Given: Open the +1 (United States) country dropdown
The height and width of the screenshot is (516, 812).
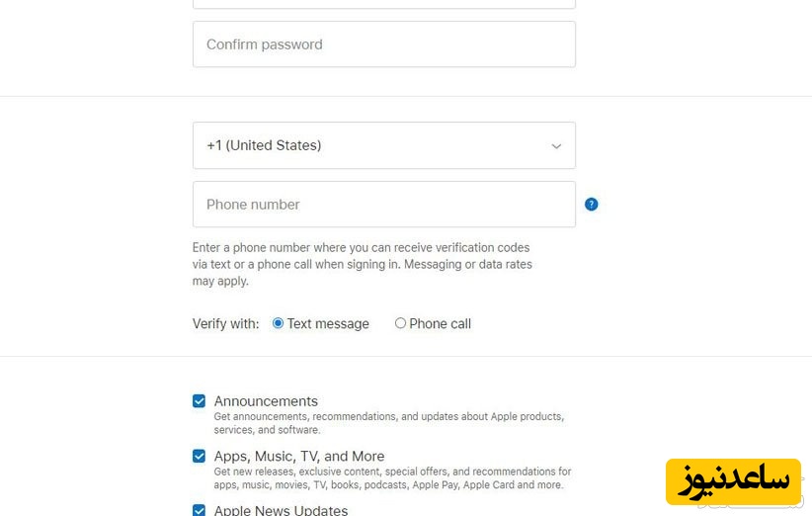Looking at the screenshot, I should pos(383,145).
